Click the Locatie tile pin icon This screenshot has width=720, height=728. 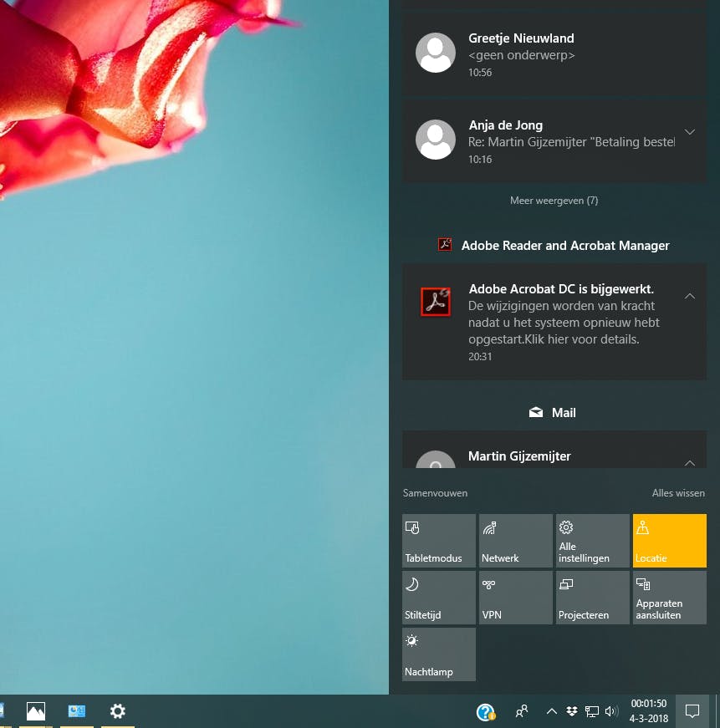(642, 527)
